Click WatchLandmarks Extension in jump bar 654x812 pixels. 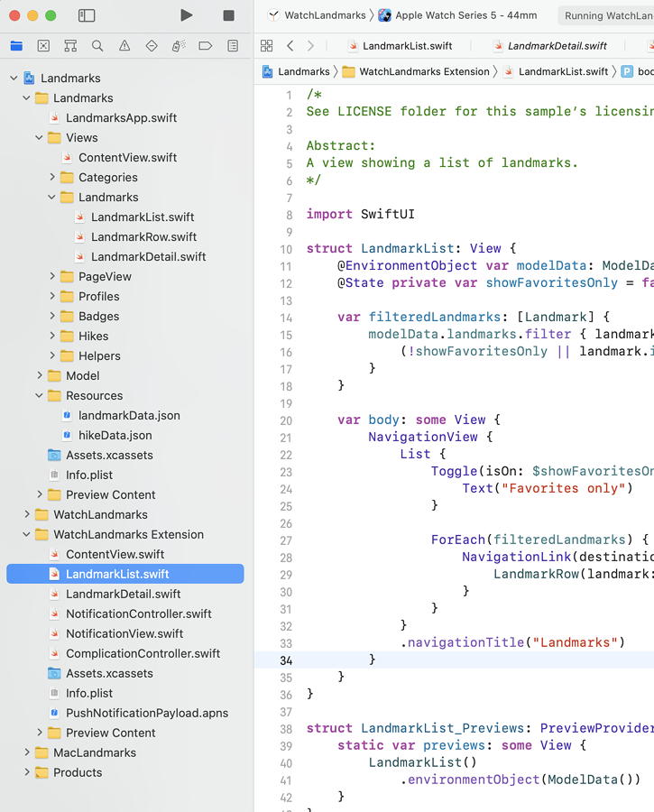(x=417, y=71)
